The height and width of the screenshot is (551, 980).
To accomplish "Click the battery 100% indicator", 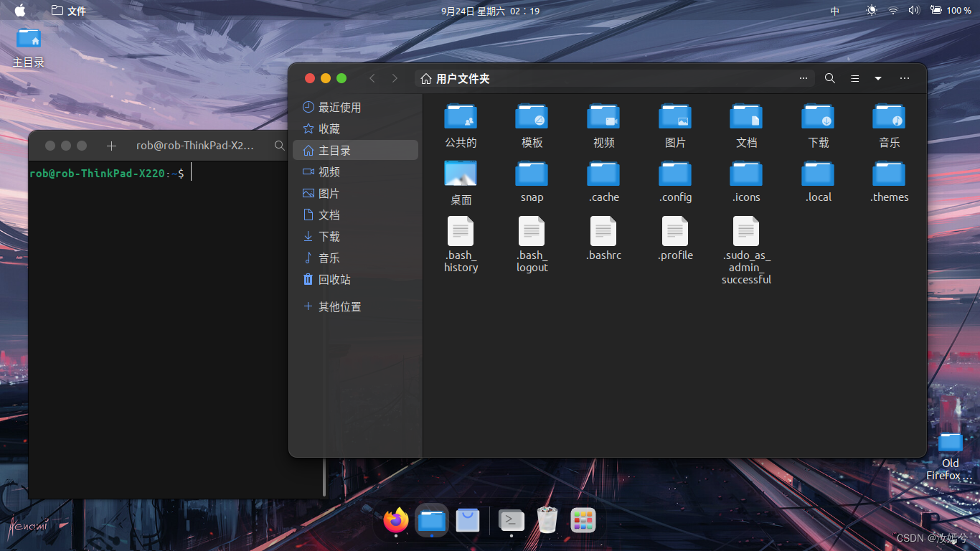I will tap(951, 10).
